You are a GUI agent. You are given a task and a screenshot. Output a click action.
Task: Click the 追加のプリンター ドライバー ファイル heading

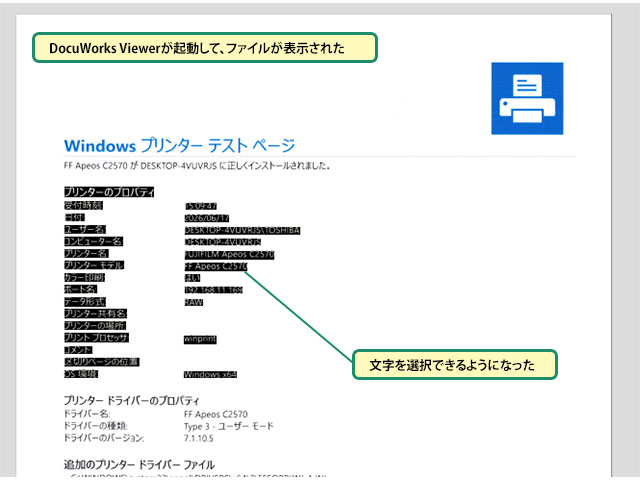[x=139, y=464]
